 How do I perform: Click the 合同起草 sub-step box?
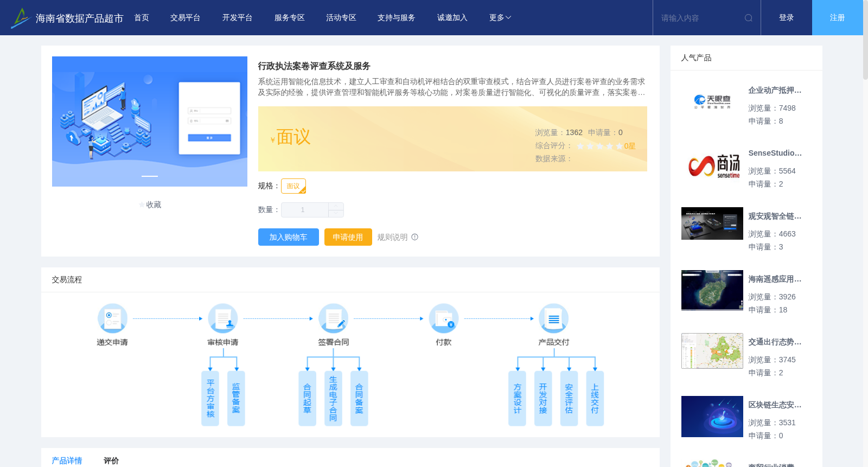307,398
